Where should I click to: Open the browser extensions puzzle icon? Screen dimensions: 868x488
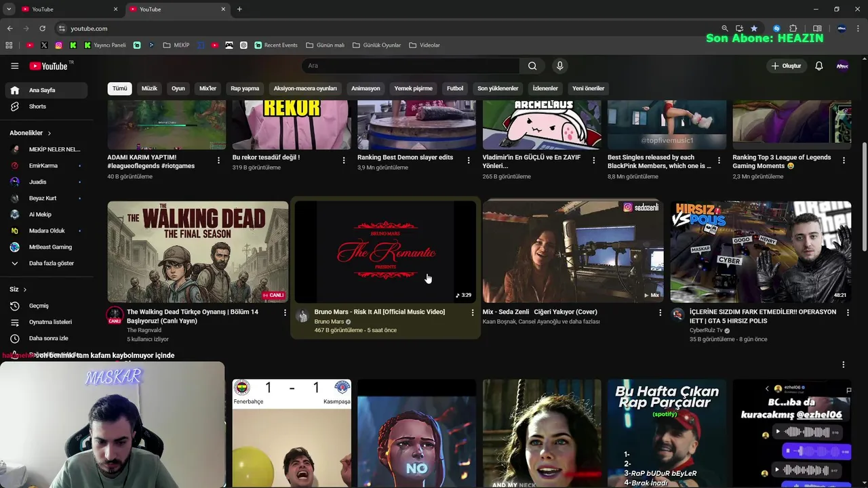coord(793,28)
